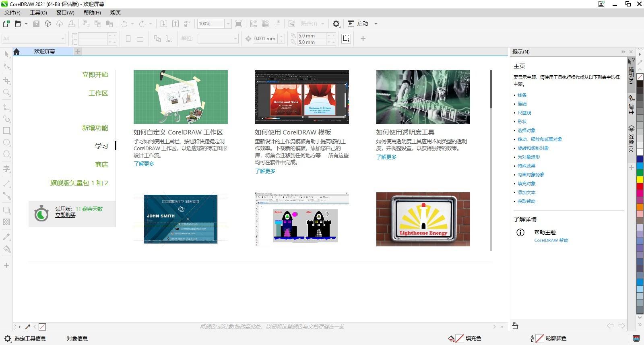Open the guitar transparency tutorial thumbnail

423,97
